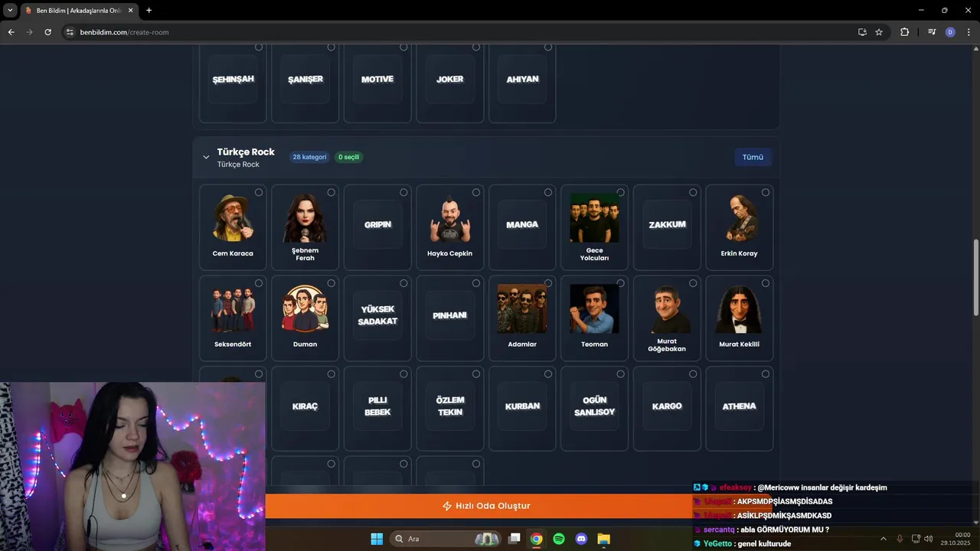Screen dimensions: 980x551
Task: Open the Chrome profile avatar
Action: 950,32
